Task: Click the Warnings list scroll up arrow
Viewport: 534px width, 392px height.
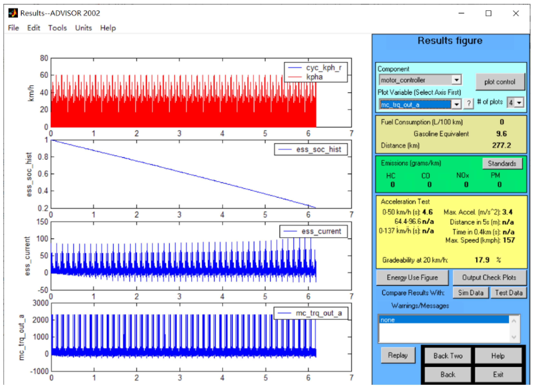Action: [x=514, y=321]
